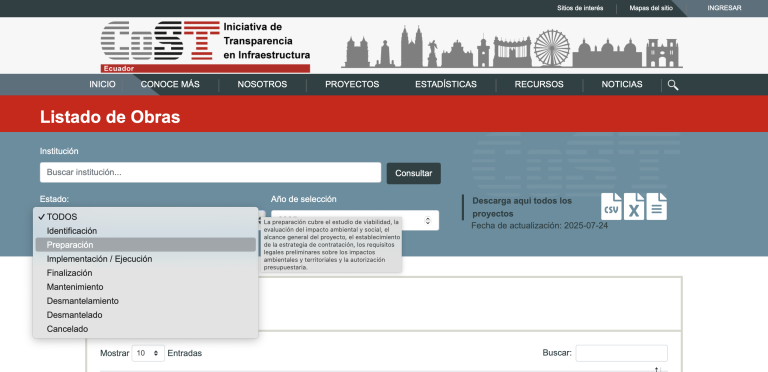Viewport: 768px width, 372px height.
Task: Open the PROYECTOS menu item
Action: click(352, 84)
